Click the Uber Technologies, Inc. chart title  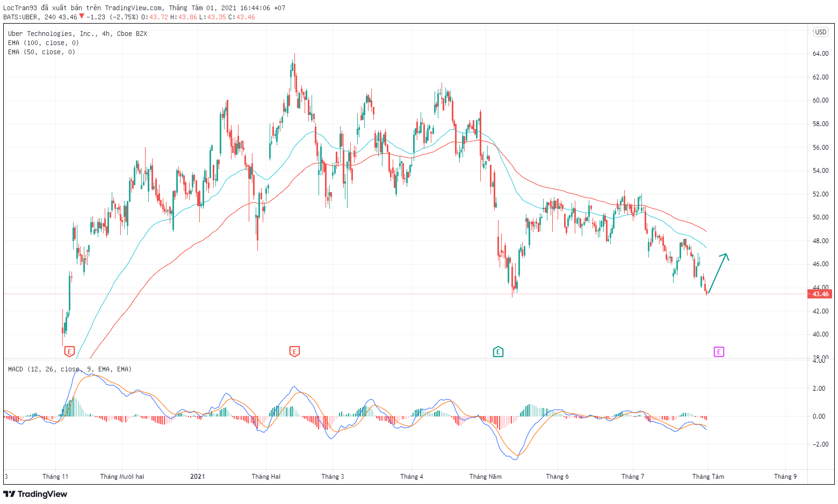tap(77, 34)
